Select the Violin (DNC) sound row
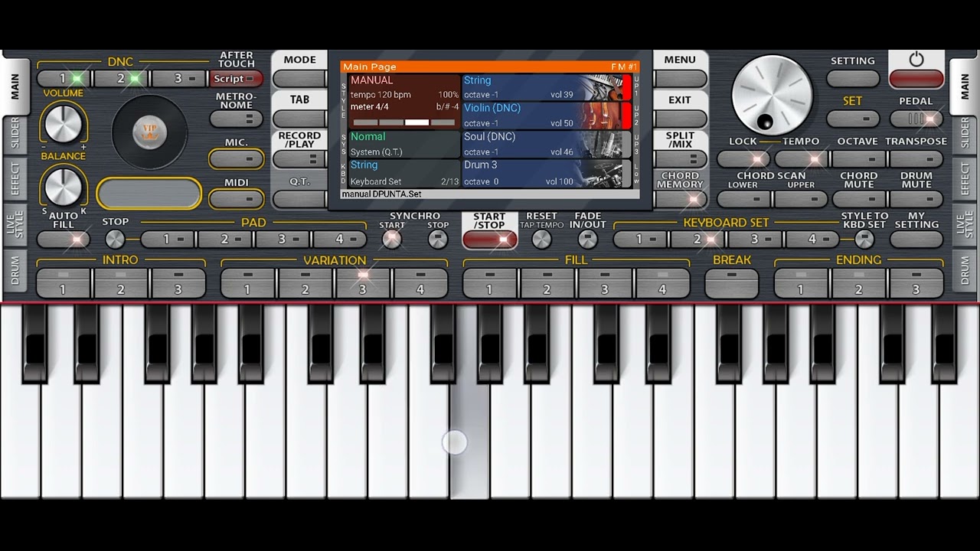This screenshot has height=551, width=980. coord(546,116)
